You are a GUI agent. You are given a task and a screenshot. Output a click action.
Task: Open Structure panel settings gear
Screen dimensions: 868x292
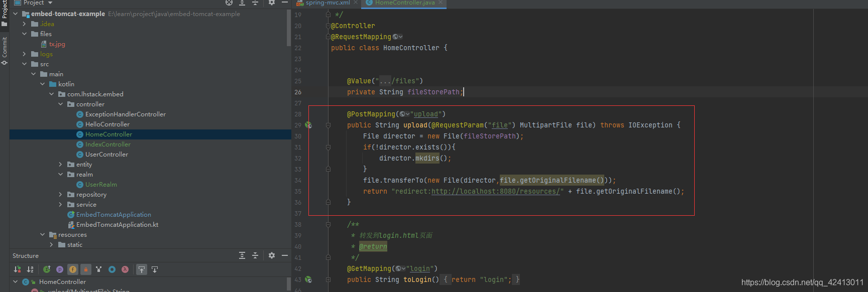coord(272,255)
